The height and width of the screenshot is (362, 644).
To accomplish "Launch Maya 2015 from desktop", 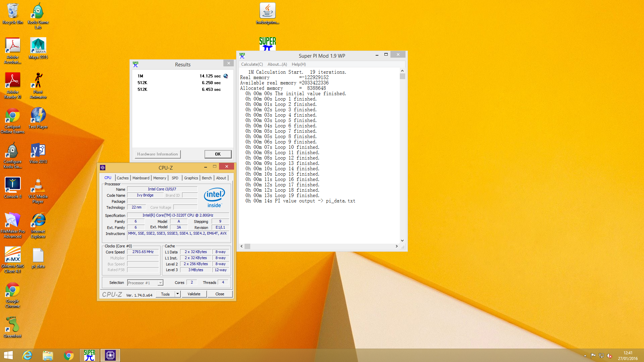I will pyautogui.click(x=38, y=48).
